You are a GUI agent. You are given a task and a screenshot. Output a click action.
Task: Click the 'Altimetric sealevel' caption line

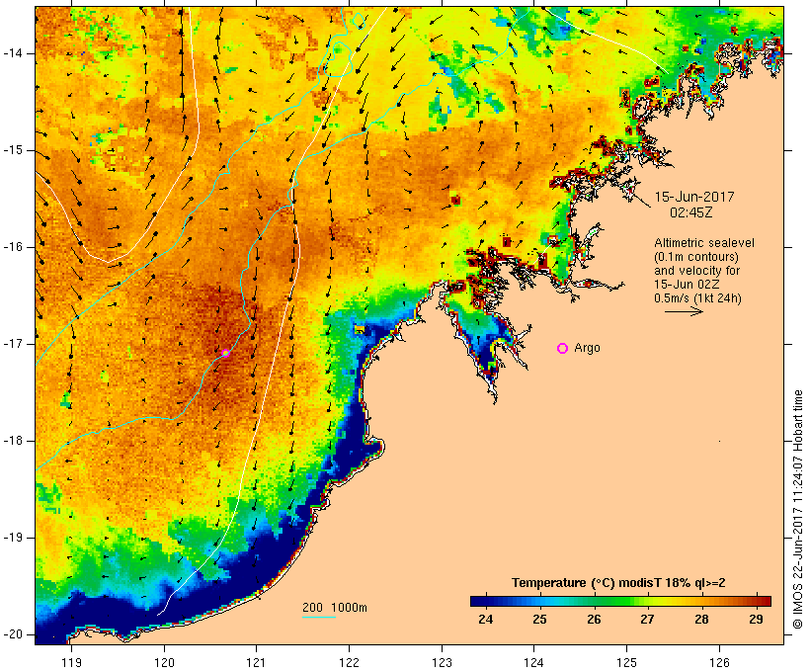pyautogui.click(x=704, y=243)
